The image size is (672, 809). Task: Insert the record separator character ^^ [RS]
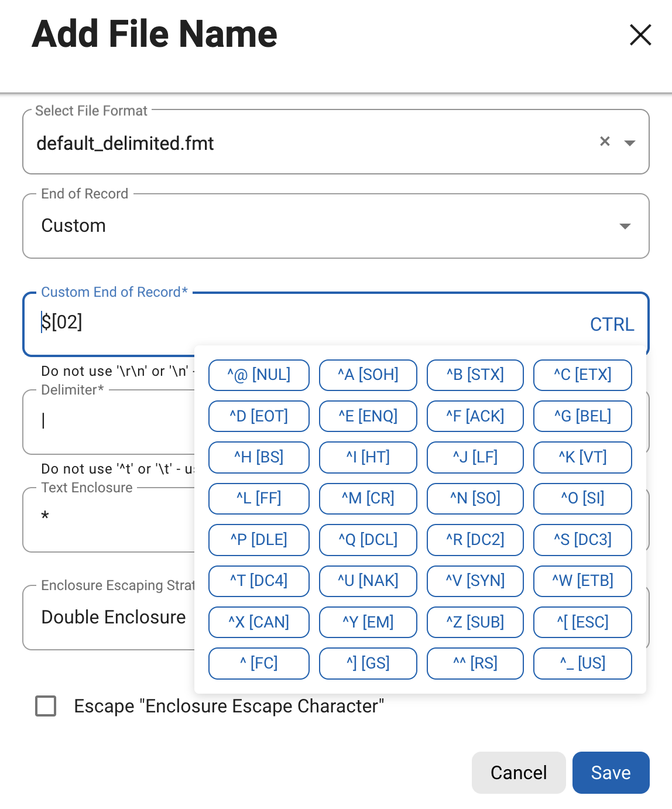[x=475, y=663]
